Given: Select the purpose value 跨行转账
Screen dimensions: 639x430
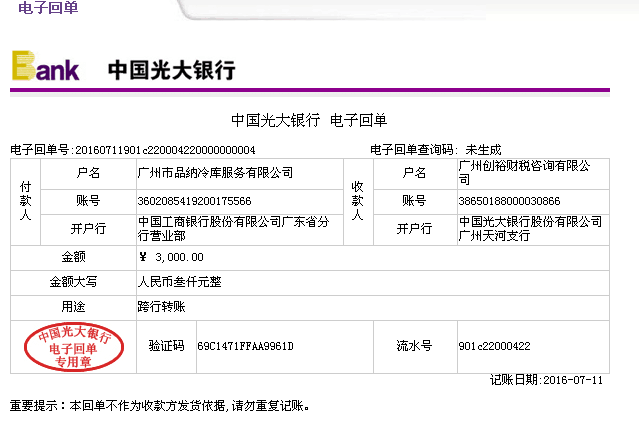Looking at the screenshot, I should click(161, 307).
